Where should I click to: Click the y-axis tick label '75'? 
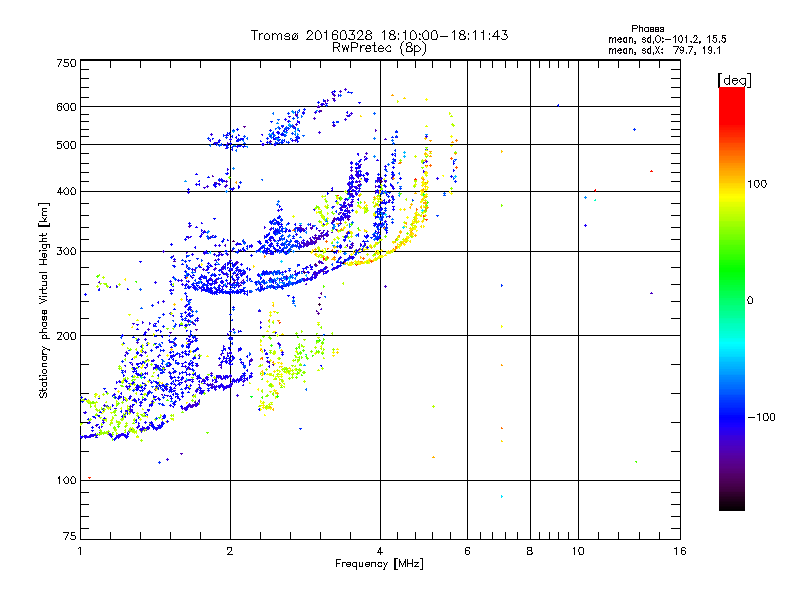pos(70,536)
